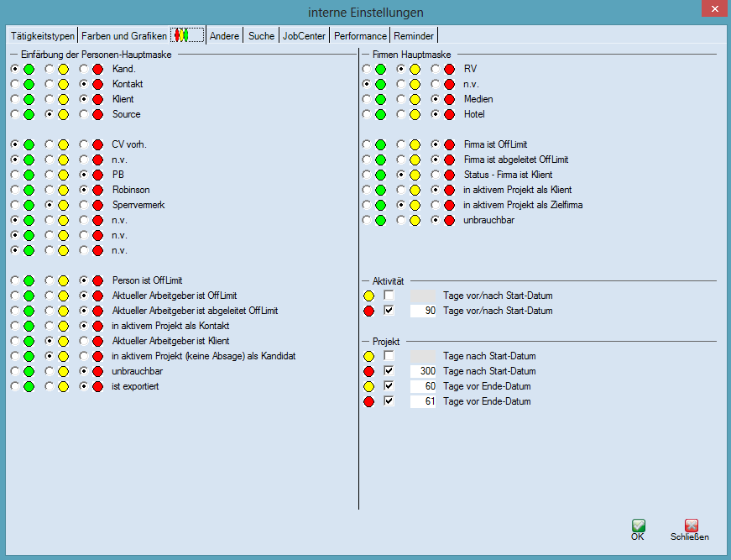The height and width of the screenshot is (560, 731).
Task: Click the green checkmark OK icon
Action: (638, 526)
